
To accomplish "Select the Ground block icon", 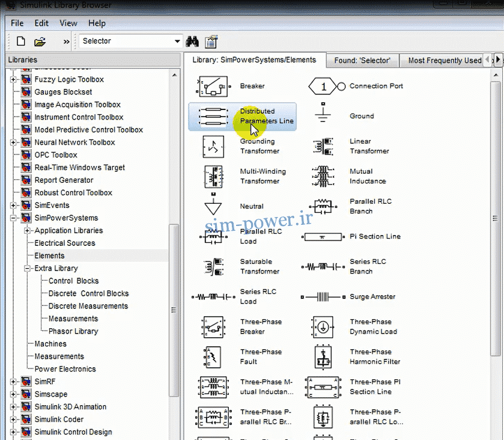I will 323,112.
